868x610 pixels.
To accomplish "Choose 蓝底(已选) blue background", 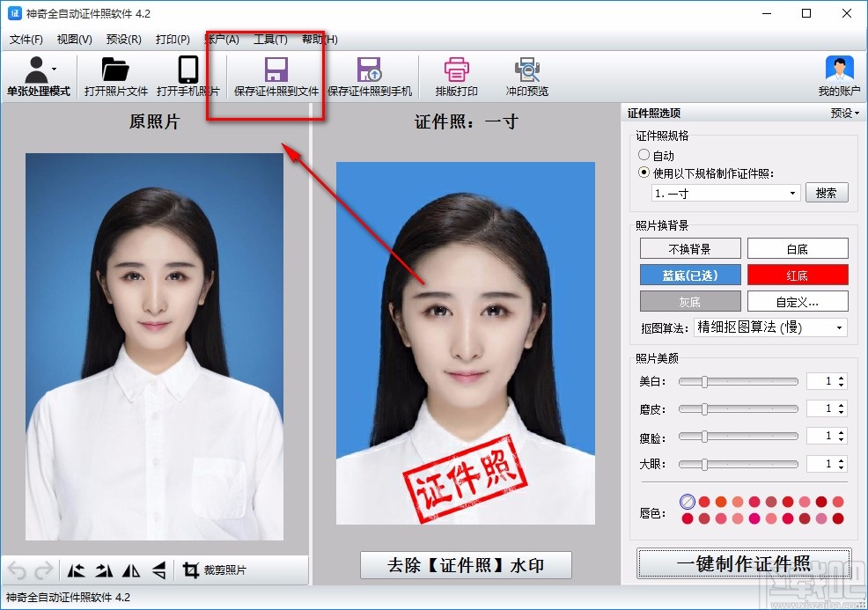I will [690, 276].
